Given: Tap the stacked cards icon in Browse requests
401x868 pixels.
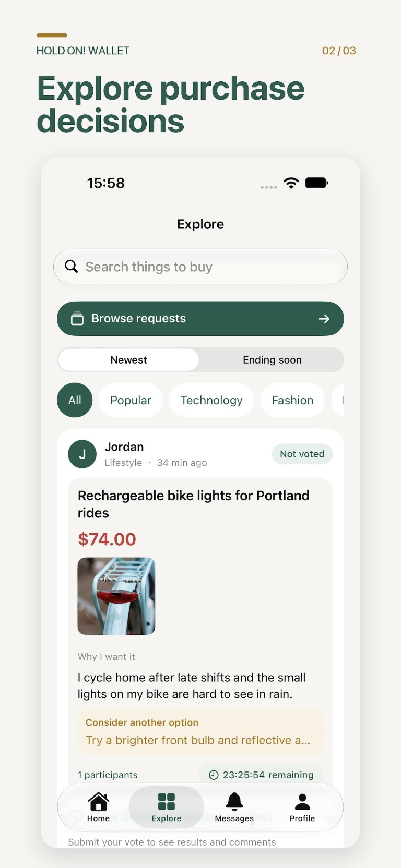Looking at the screenshot, I should pos(77,318).
